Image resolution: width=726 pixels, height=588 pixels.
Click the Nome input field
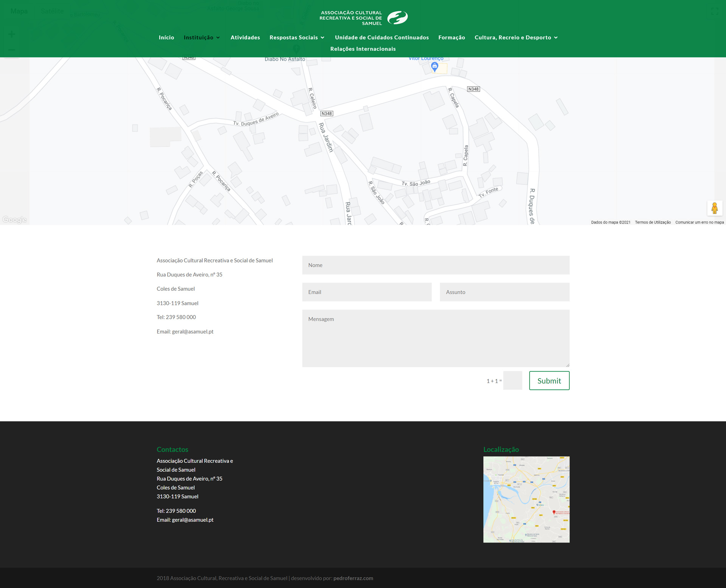436,265
